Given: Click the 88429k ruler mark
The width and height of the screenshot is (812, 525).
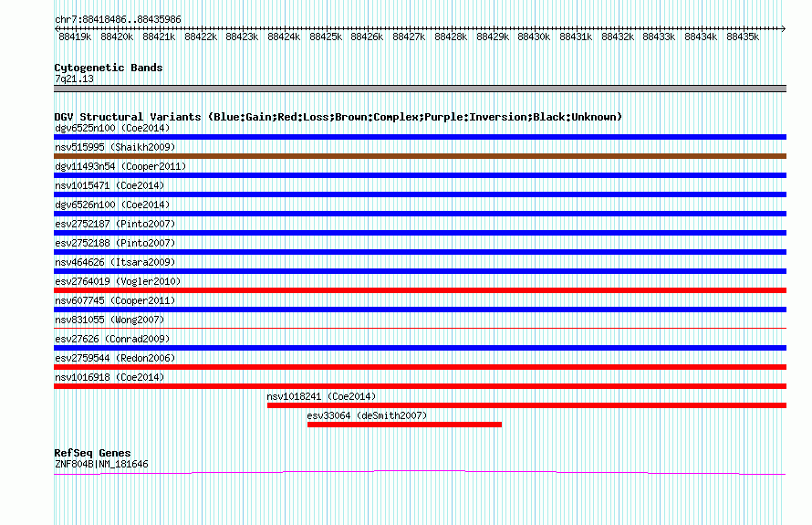Looking at the screenshot, I should [x=493, y=37].
